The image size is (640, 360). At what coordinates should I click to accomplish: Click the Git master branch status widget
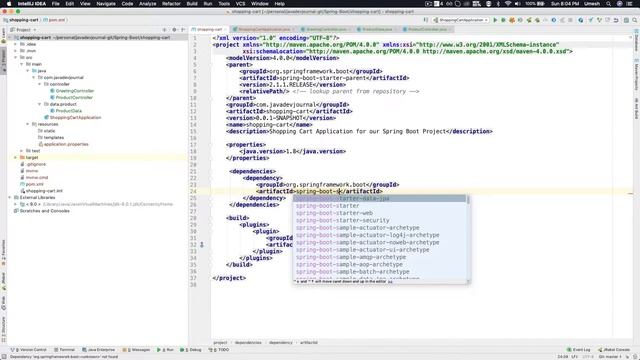(x=610, y=357)
